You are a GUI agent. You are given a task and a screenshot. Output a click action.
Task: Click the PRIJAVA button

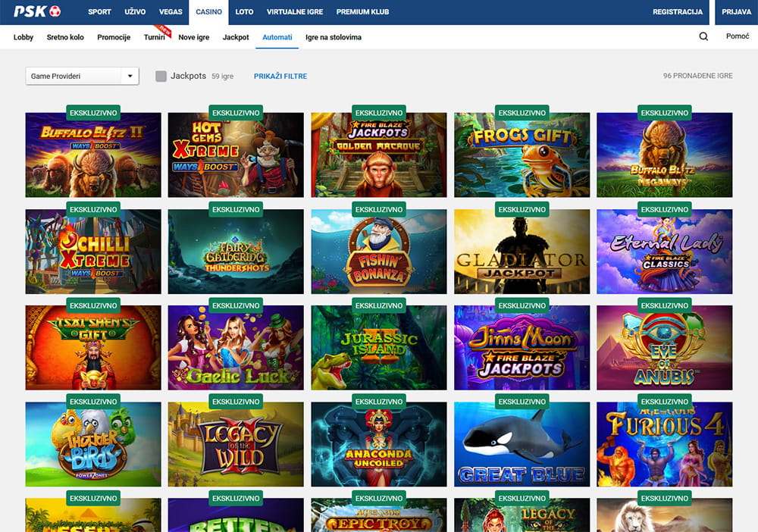pos(736,12)
